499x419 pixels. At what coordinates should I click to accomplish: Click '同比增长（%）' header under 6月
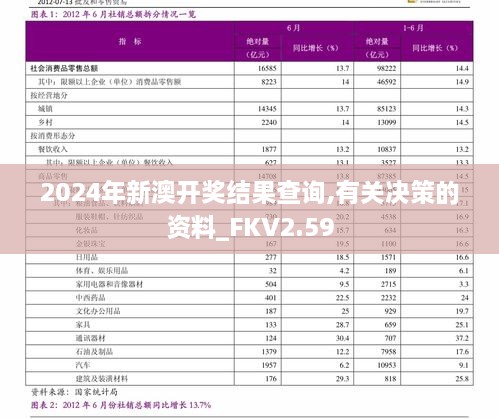click(316, 48)
